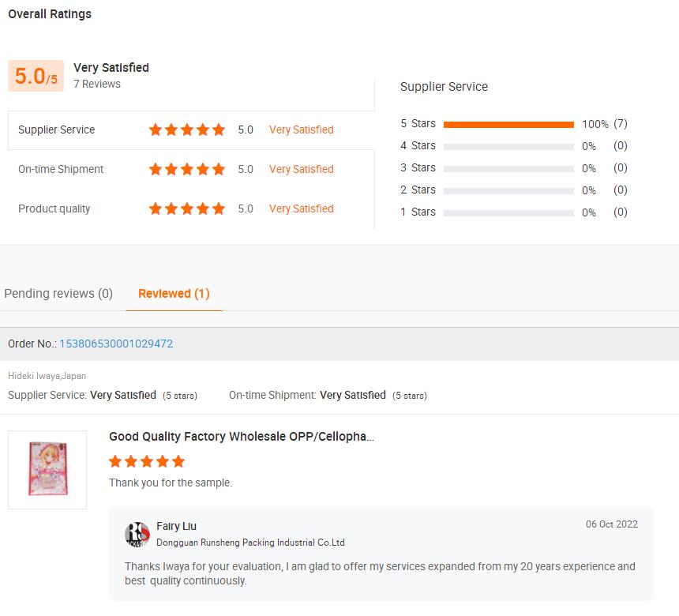Screen dimensions: 679x616
Task: Click the Supplier Service star rating
Action: tap(187, 130)
